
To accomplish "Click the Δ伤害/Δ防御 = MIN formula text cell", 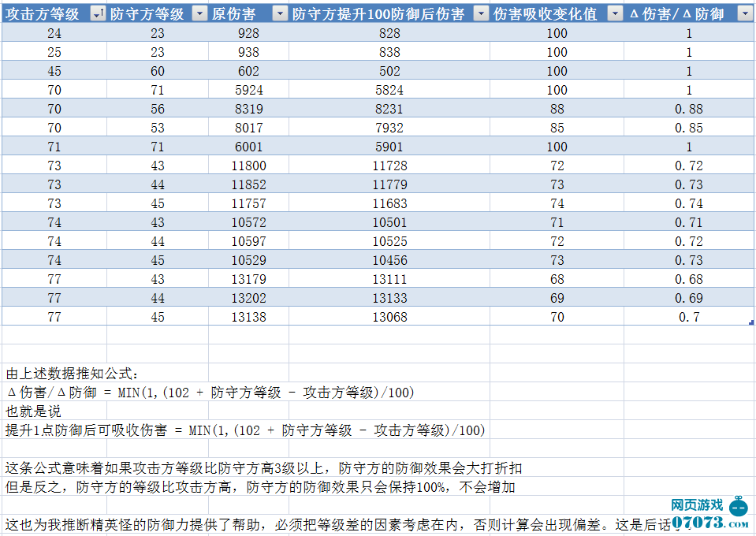I will [x=210, y=393].
